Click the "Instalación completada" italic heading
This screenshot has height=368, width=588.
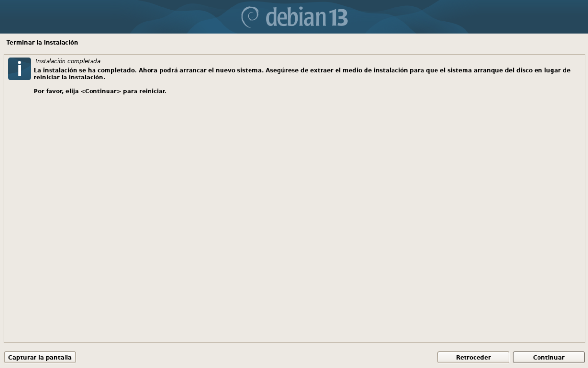68,61
